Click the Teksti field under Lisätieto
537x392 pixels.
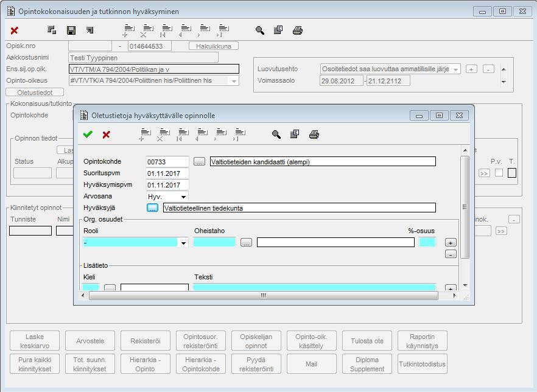[x=314, y=287]
